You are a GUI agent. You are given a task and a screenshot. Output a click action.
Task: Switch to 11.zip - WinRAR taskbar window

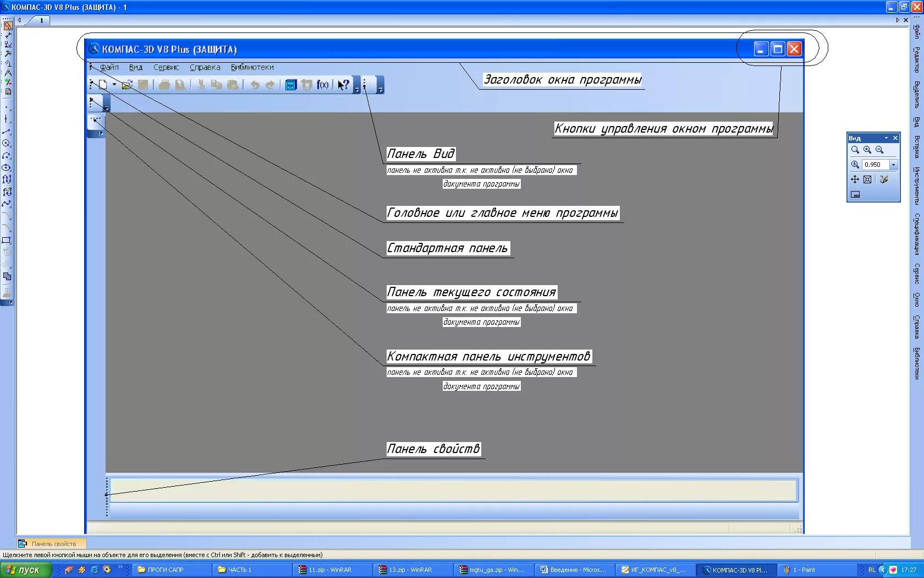tap(333, 570)
